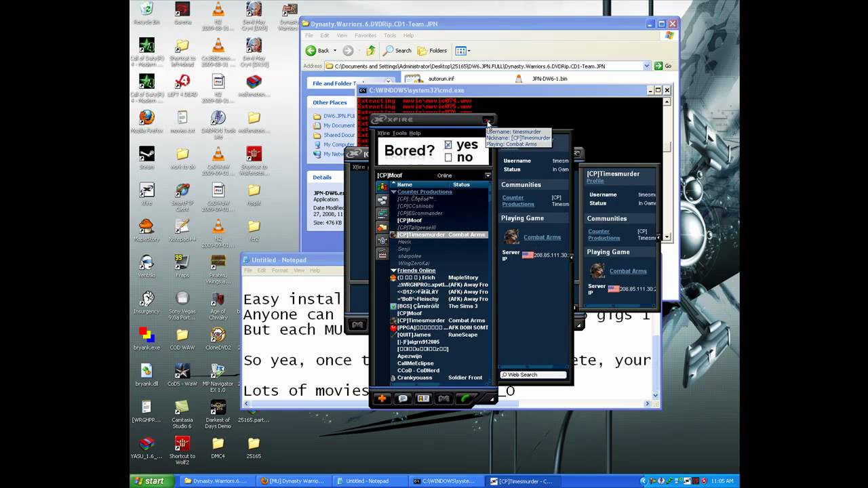Image resolution: width=868 pixels, height=488 pixels.
Task: Open Camtasia Studio 6 desktop icon
Action: 182,413
